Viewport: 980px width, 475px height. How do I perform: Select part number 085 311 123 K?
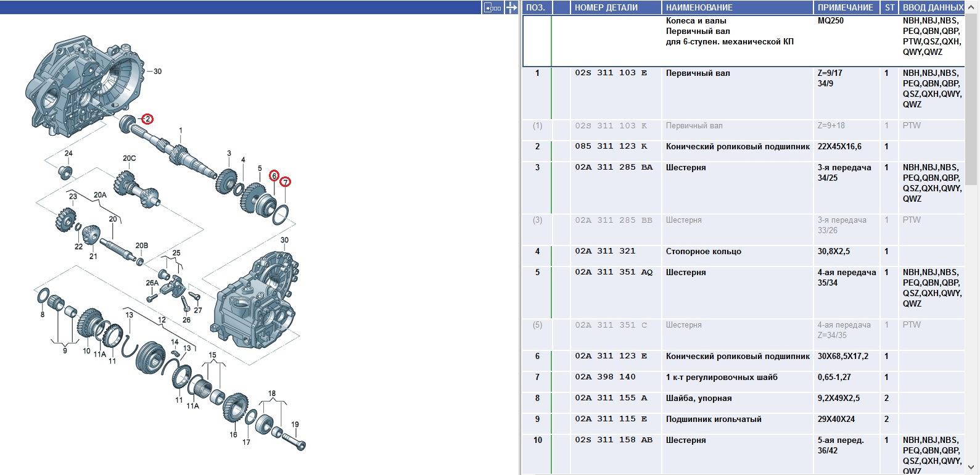click(611, 147)
